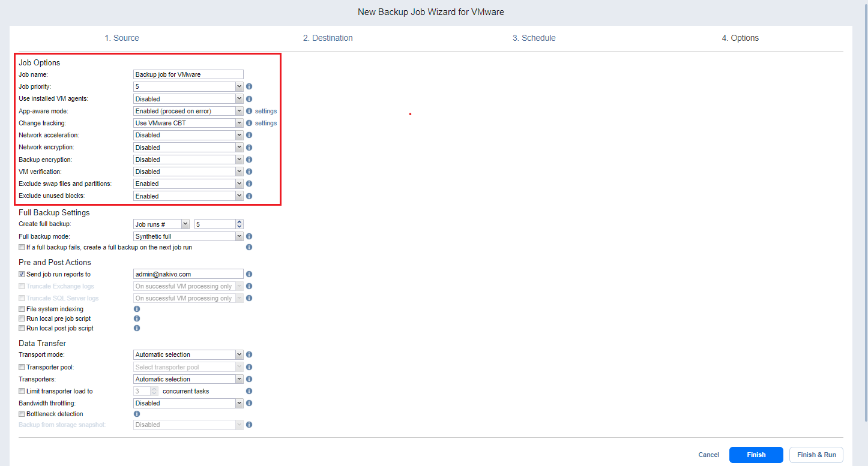This screenshot has width=868, height=466.
Task: Click info icon beside Bandwidth throttling
Action: pyautogui.click(x=249, y=403)
